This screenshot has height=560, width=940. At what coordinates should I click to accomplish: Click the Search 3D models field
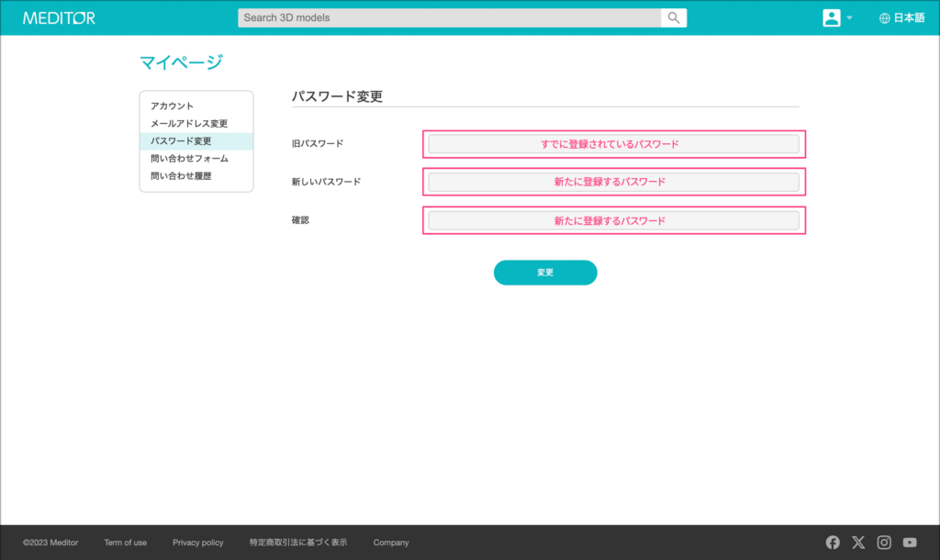click(x=449, y=17)
